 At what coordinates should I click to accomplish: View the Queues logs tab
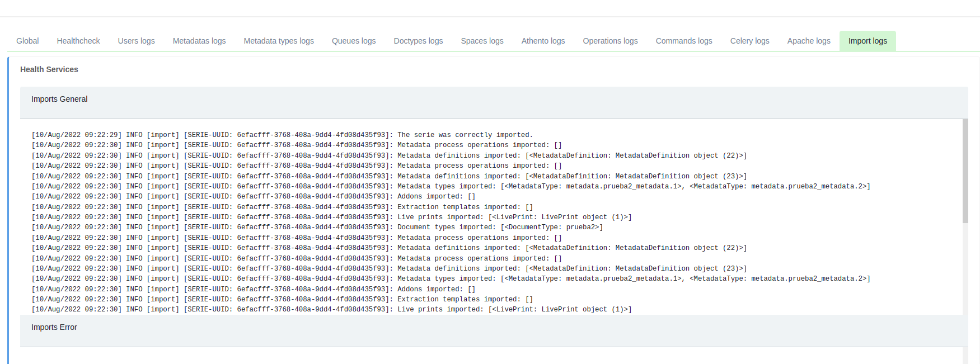[x=354, y=41]
